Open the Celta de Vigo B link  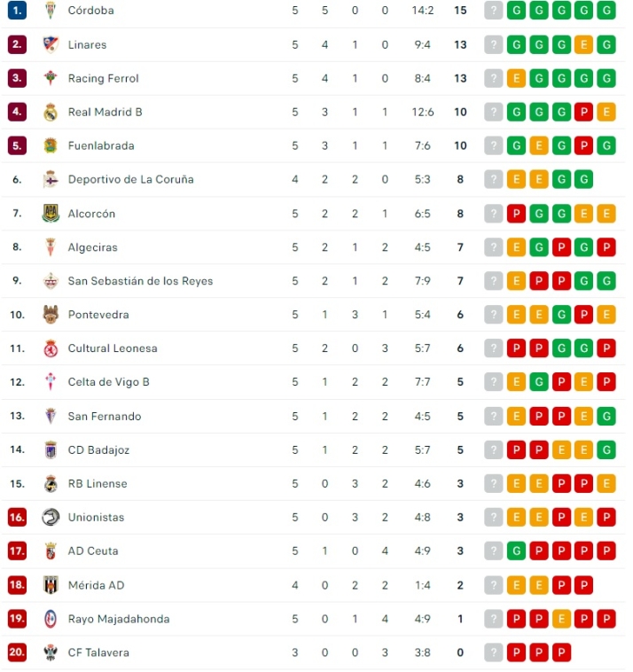(x=108, y=382)
